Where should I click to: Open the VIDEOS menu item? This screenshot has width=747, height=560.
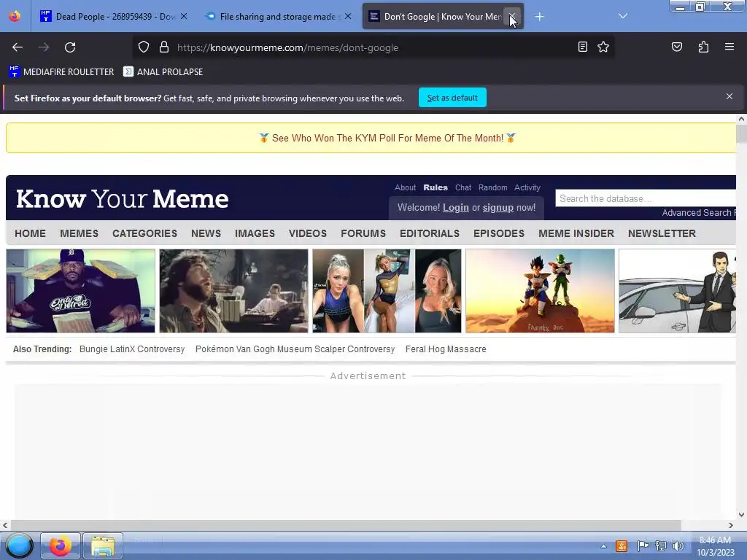pos(308,233)
